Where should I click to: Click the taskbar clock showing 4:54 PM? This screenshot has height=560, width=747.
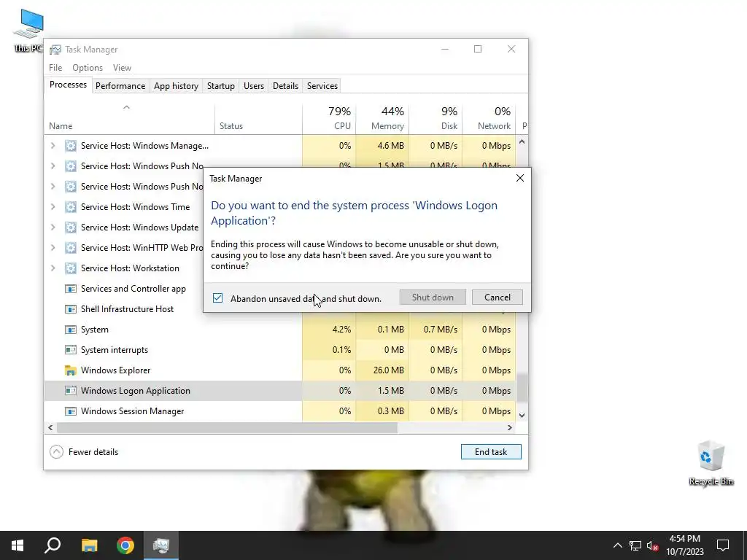pyautogui.click(x=684, y=545)
